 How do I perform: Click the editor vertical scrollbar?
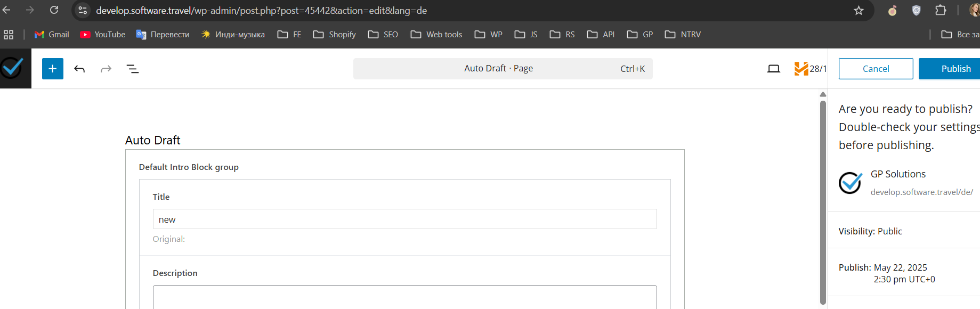(823, 202)
